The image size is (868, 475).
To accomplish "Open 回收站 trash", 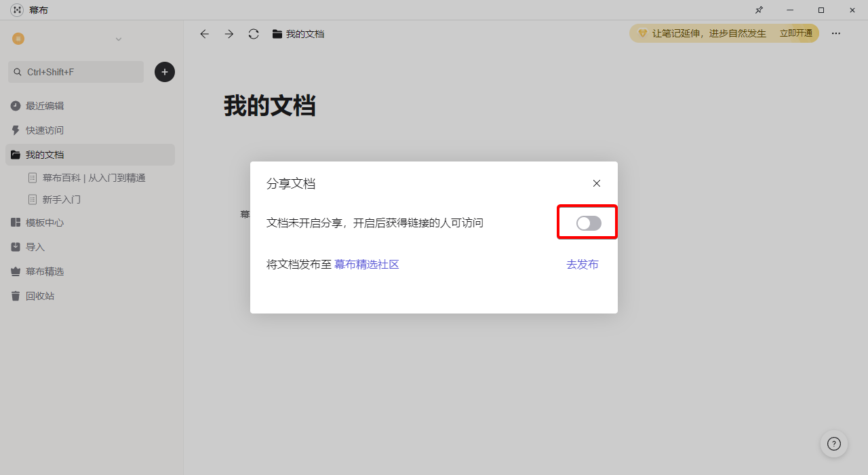I will [90, 296].
